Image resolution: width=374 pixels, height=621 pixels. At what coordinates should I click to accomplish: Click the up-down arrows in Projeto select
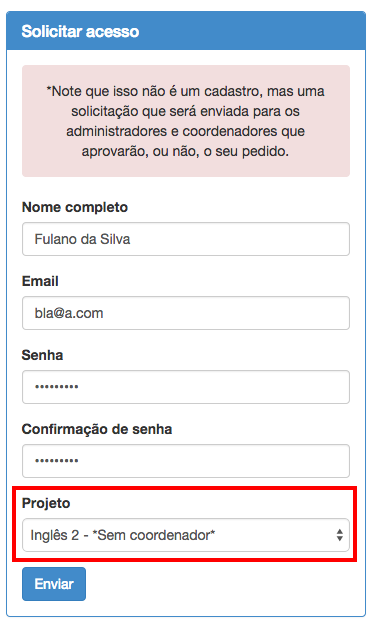point(340,535)
